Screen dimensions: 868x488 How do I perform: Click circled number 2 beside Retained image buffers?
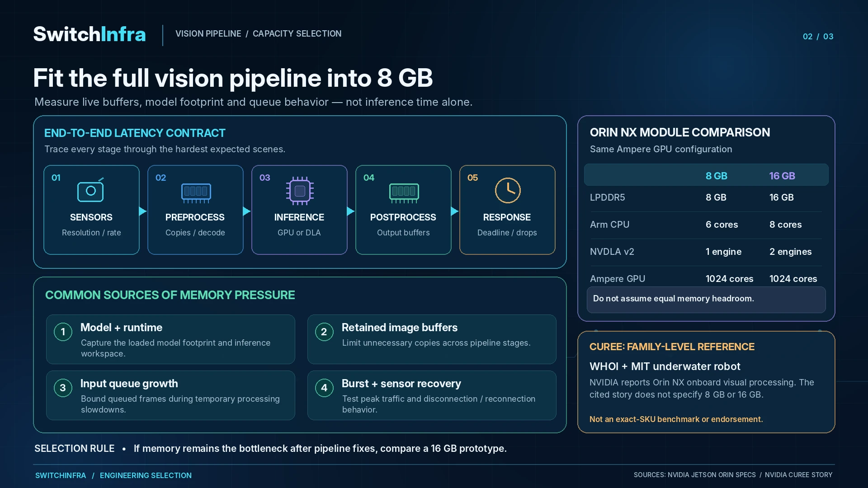[x=324, y=332]
